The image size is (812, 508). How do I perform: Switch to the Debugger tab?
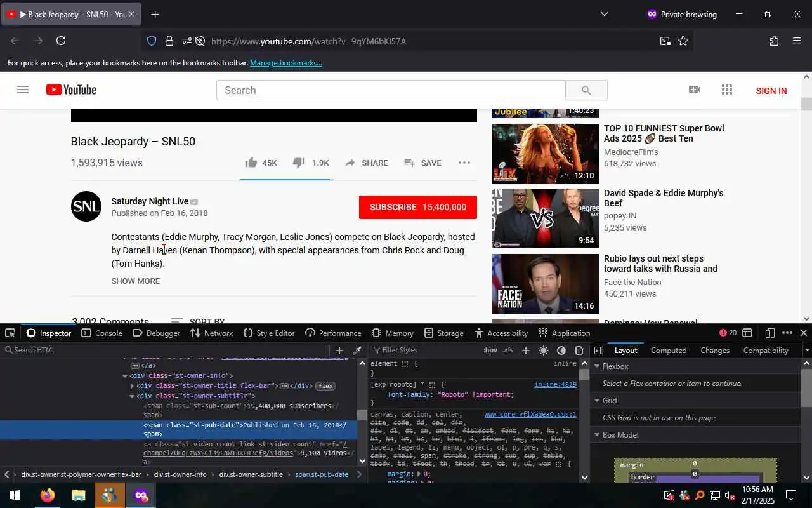156,333
